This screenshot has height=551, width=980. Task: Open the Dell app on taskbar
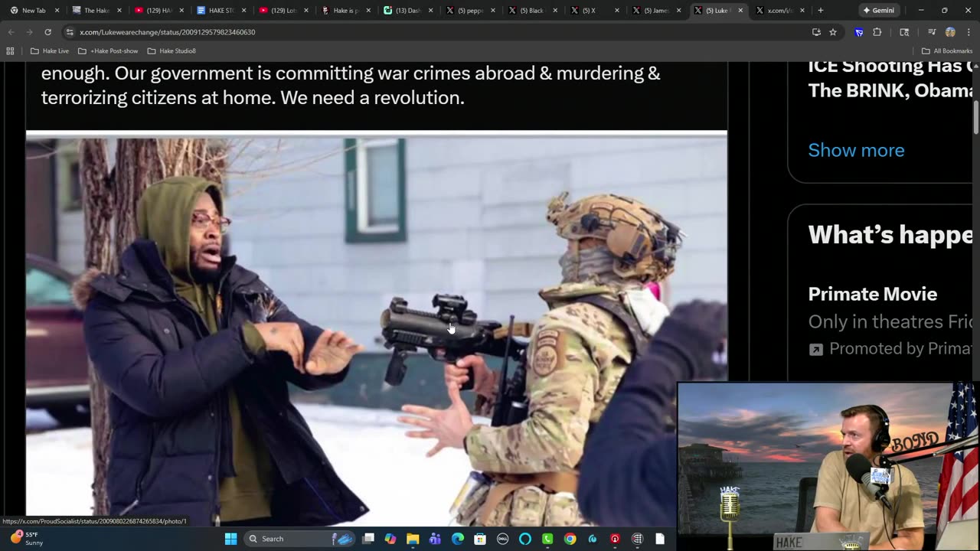(502, 539)
